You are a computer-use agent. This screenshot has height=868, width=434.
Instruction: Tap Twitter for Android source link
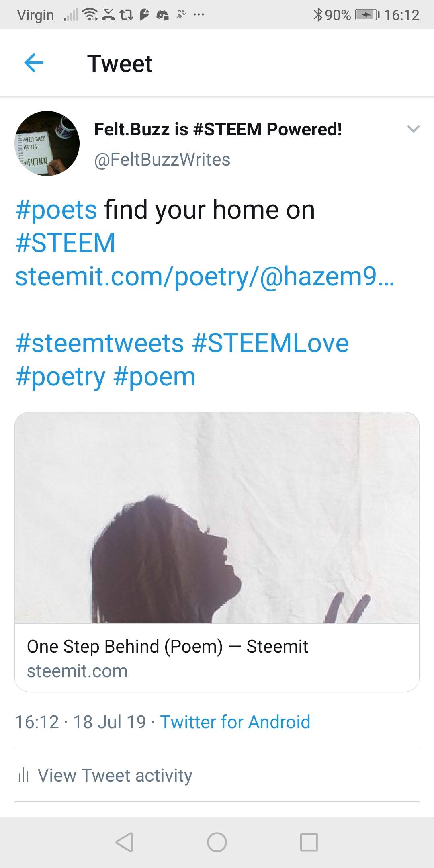235,722
